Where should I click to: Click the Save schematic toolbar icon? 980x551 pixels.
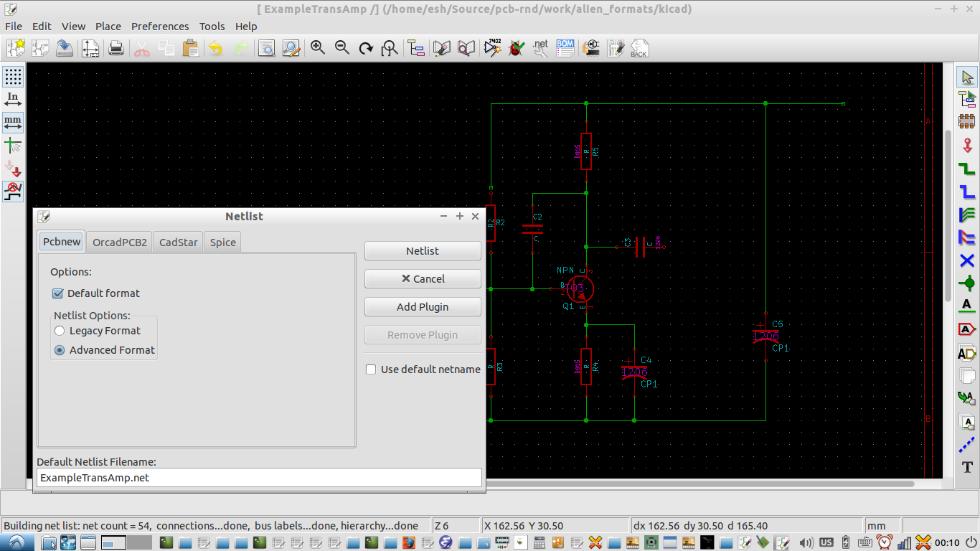[x=65, y=48]
